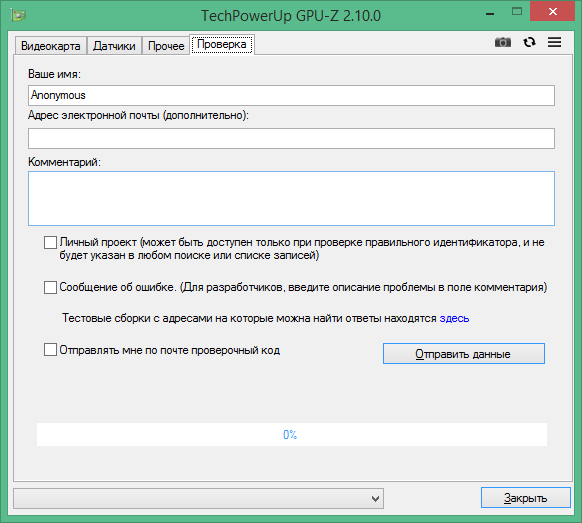Focus the email address input field

(291, 138)
